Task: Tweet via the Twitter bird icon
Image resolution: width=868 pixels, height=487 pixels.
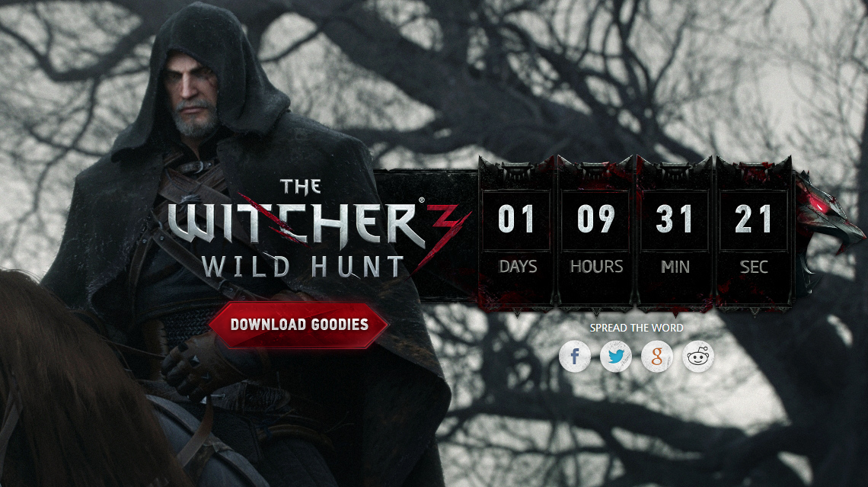Action: pos(615,356)
